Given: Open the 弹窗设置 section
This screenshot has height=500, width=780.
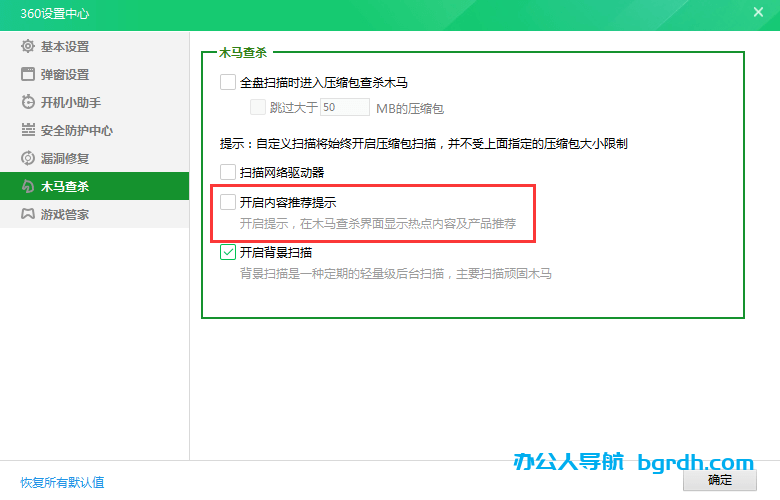Looking at the screenshot, I should (x=95, y=74).
